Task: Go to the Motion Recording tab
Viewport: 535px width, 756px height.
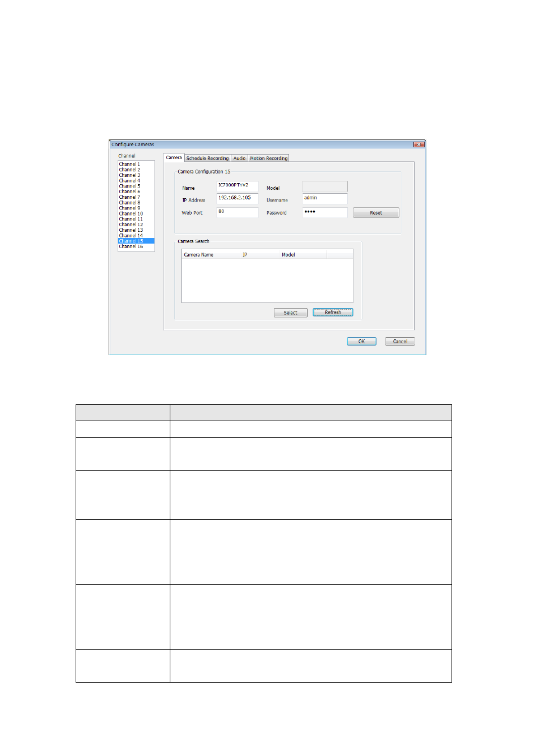Action: click(268, 158)
